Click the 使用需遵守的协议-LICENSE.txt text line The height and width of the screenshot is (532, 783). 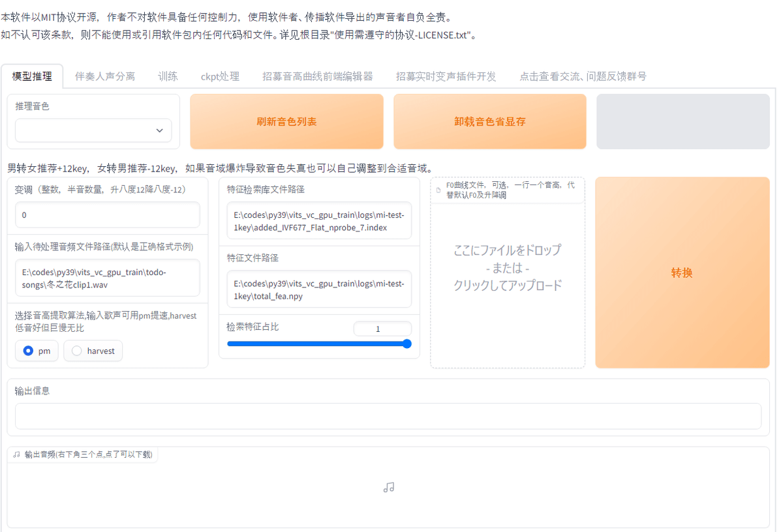tap(239, 35)
